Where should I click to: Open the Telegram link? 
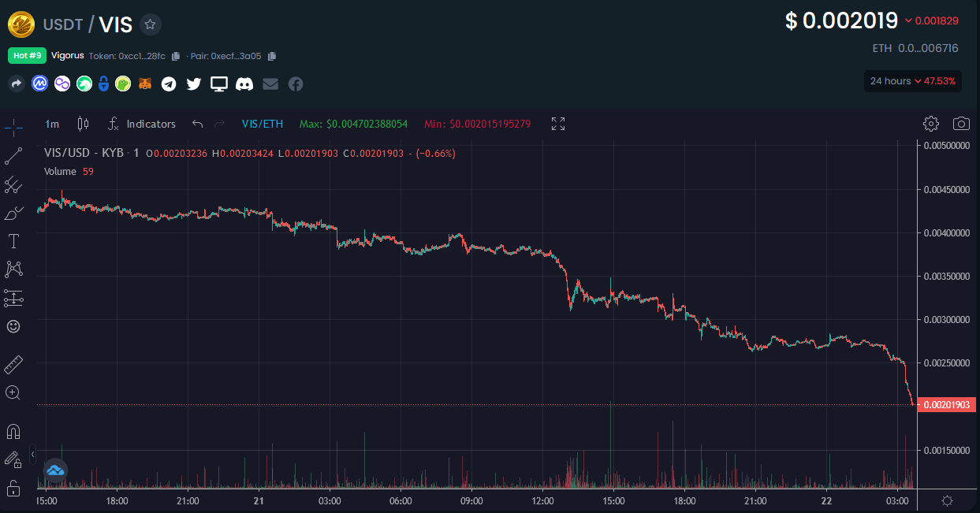(x=169, y=84)
